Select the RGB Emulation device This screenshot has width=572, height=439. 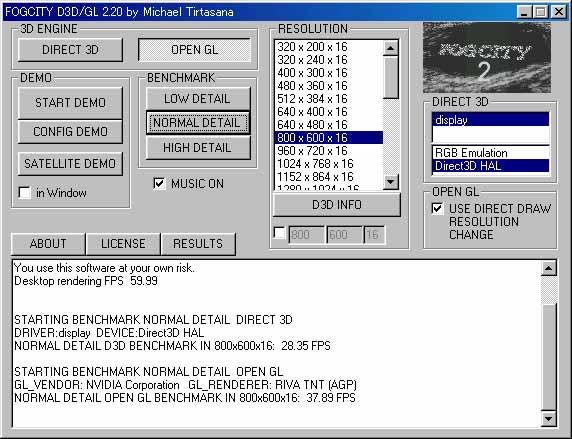tap(491, 153)
